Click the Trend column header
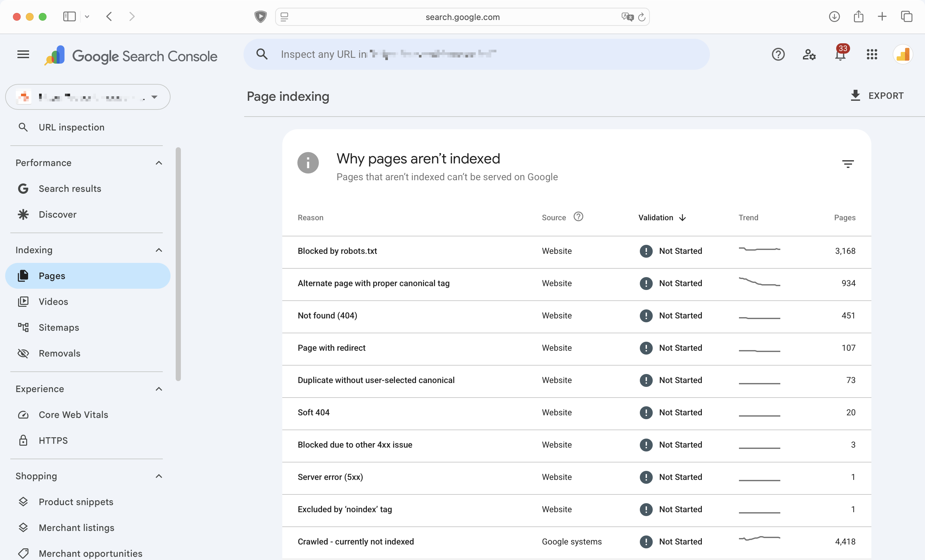925x560 pixels. point(748,218)
